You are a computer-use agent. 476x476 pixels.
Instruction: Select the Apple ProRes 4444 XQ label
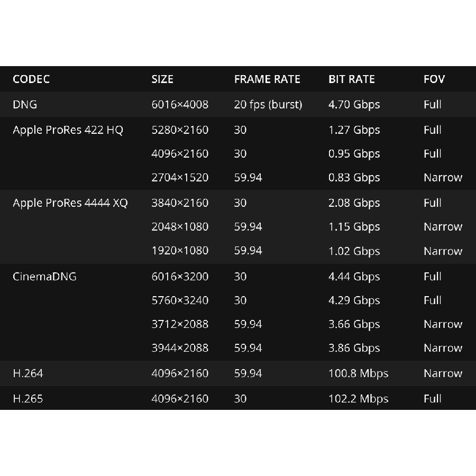70,203
